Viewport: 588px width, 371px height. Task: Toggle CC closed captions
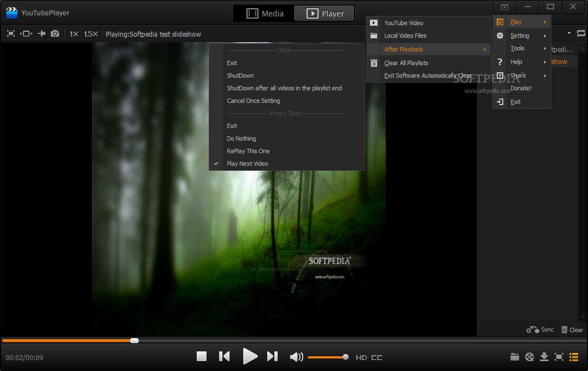(x=377, y=357)
